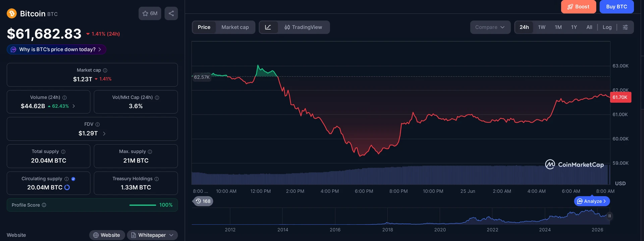
Task: Click the $1.23T market cap value
Action: pos(83,79)
